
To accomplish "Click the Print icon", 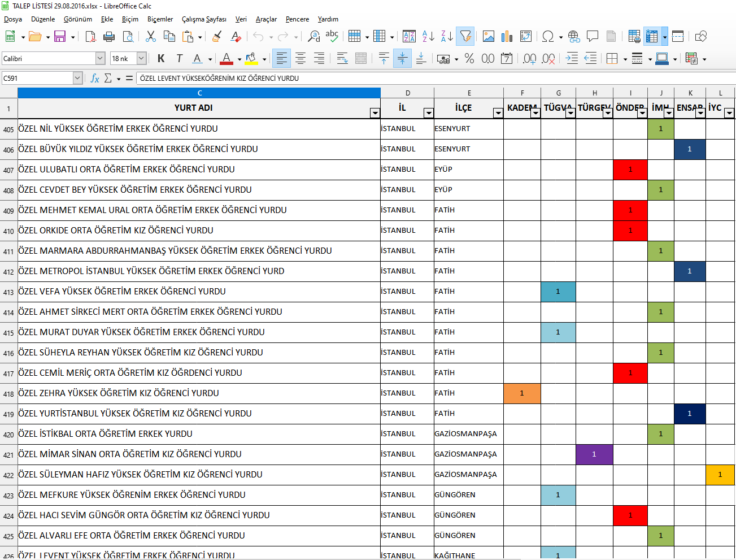I will click(x=109, y=37).
